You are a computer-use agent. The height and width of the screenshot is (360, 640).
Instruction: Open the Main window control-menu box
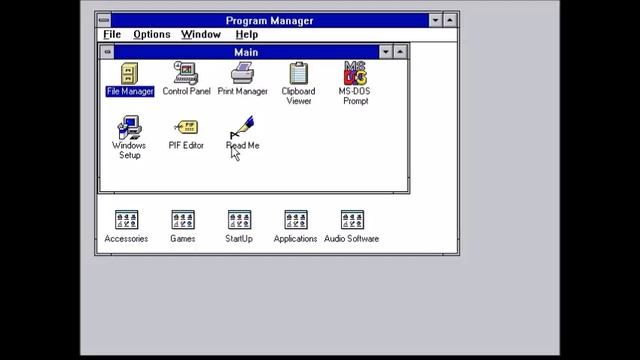click(107, 52)
